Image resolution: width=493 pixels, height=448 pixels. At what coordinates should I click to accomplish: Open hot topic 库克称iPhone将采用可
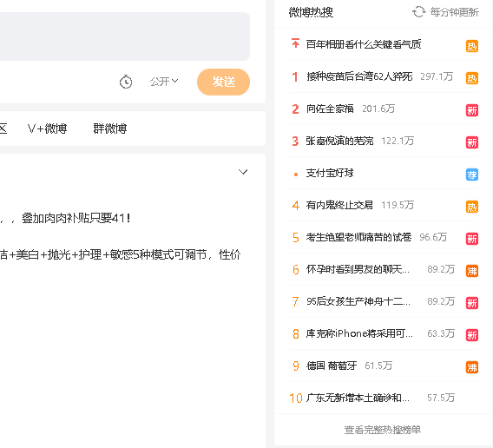coord(359,333)
